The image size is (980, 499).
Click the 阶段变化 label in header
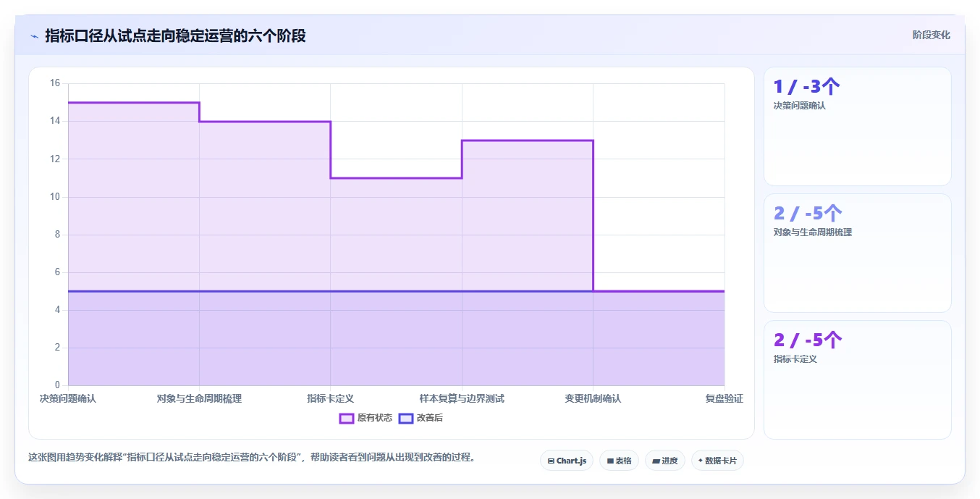(x=931, y=35)
